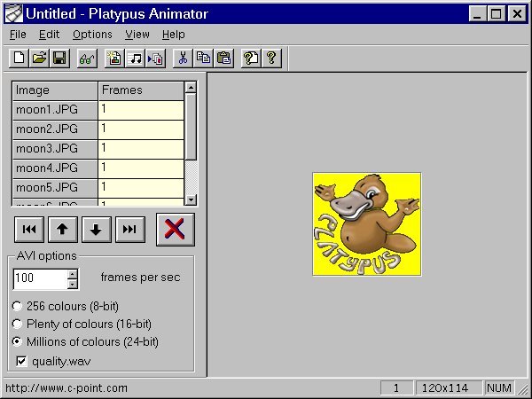Move selected image to the last position
This screenshot has height=399, width=532.
coord(130,230)
